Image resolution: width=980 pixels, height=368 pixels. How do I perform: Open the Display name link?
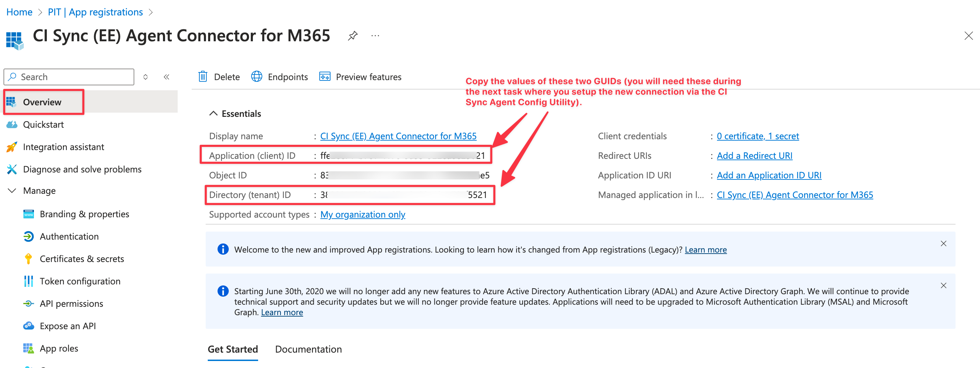(398, 136)
